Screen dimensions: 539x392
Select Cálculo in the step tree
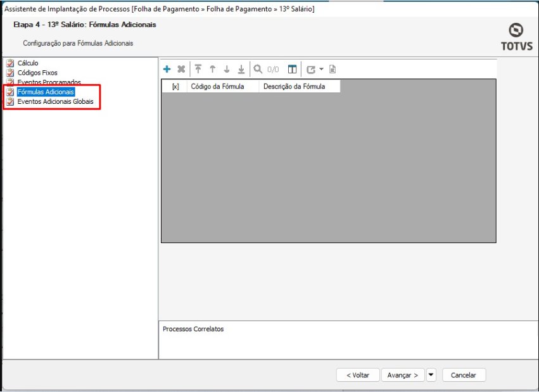[x=28, y=63]
